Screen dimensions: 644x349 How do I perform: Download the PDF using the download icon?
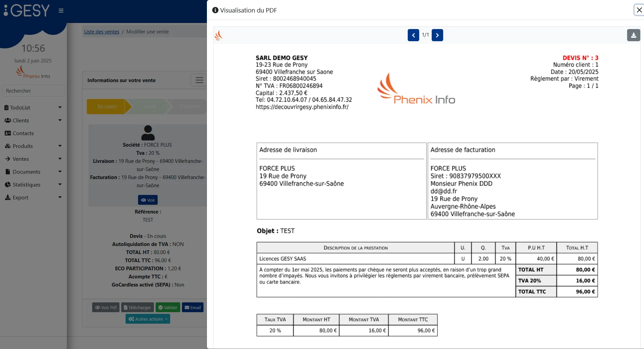click(634, 35)
